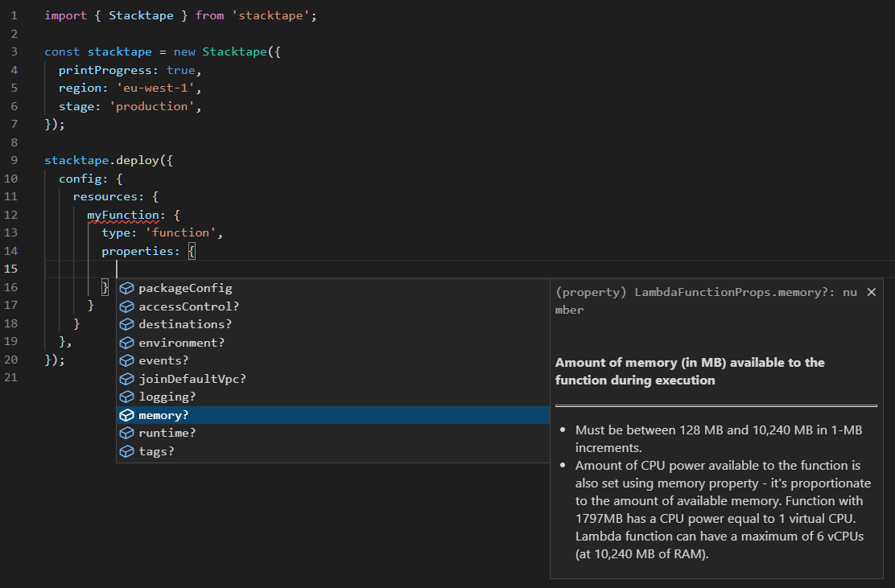Click the cube icon beside joinDefaultVpc?
Screen dimensions: 895x588
click(126, 379)
